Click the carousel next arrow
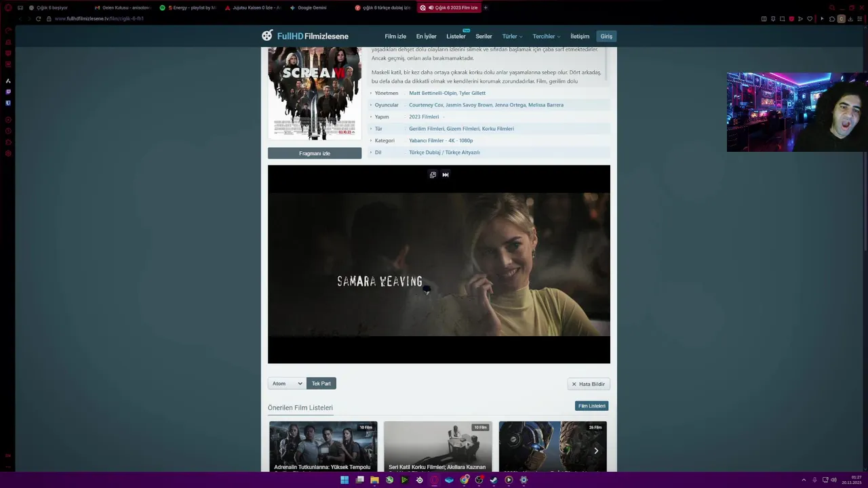 [596, 451]
